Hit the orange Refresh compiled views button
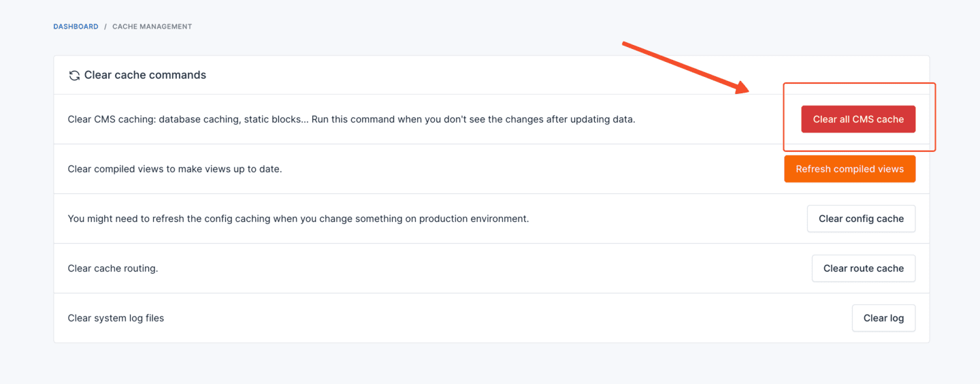Viewport: 980px width, 384px height. (849, 169)
